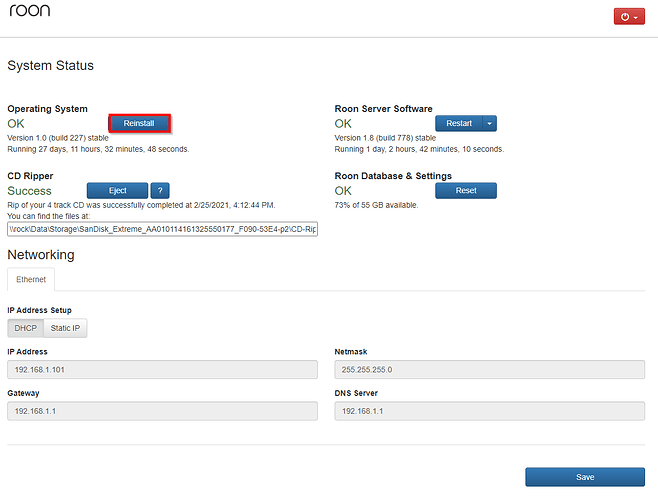Click Reinstall for Operating System
Image resolution: width=658 pixels, height=500 pixels.
click(x=139, y=123)
